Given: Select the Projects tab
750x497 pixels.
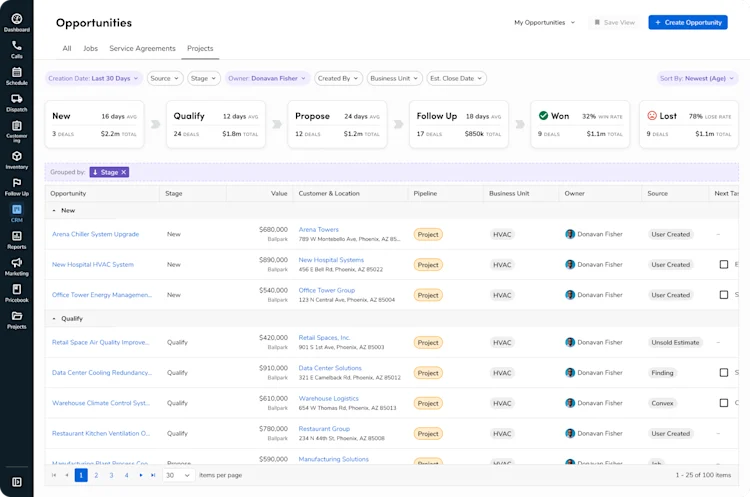Looking at the screenshot, I should pos(200,48).
